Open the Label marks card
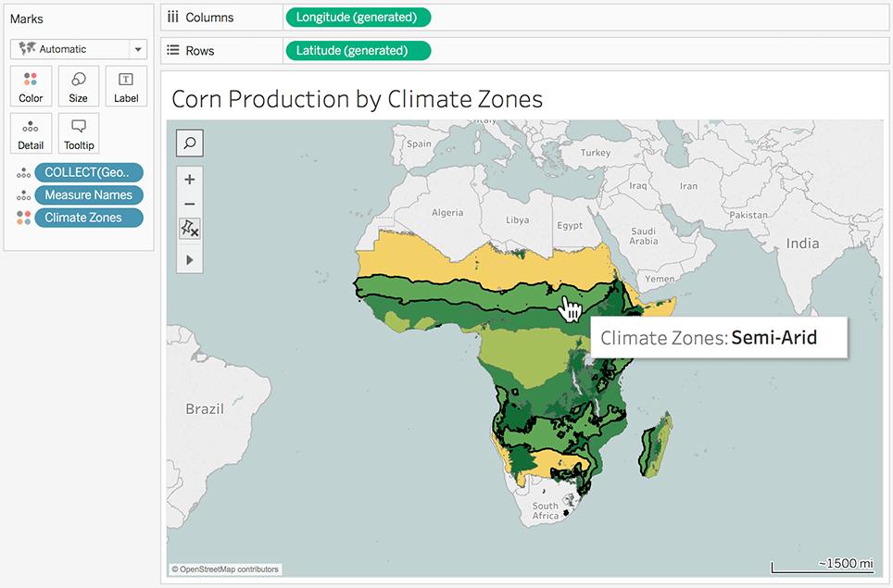The height and width of the screenshot is (588, 893). (126, 87)
